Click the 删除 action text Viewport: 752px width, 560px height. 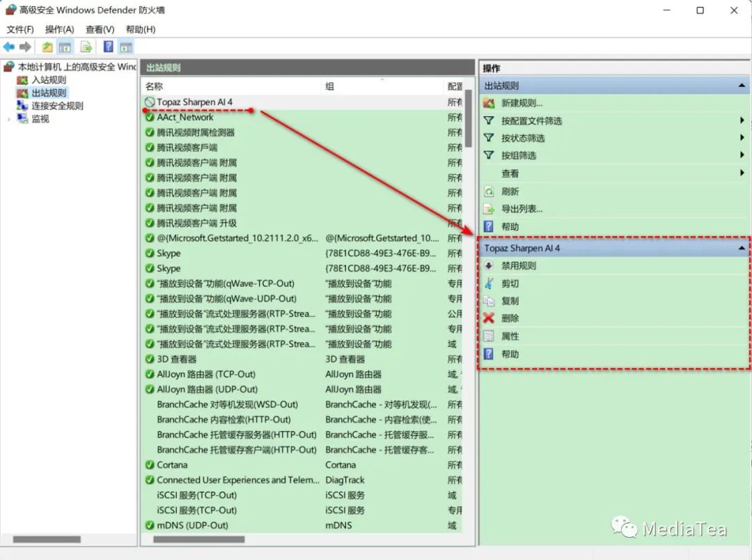[x=510, y=318]
